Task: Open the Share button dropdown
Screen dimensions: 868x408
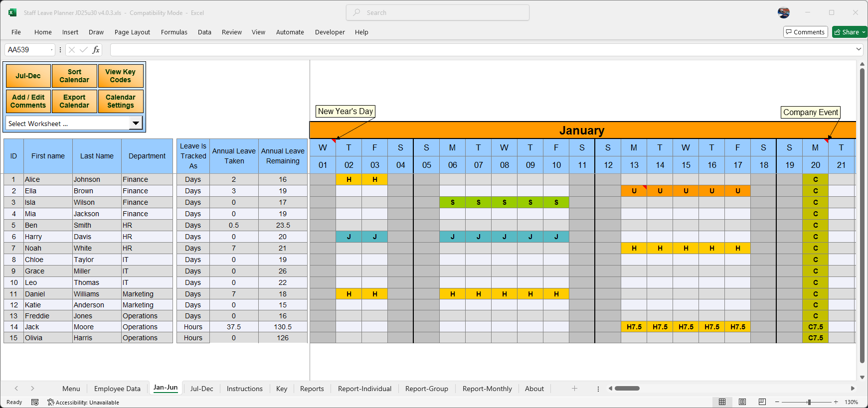Action: (864, 32)
